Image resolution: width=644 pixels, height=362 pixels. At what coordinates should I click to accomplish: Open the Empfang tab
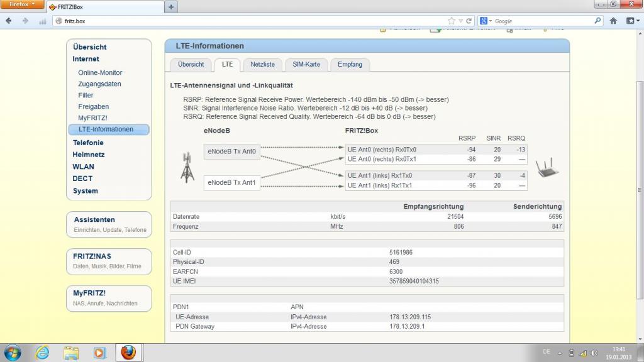(350, 65)
